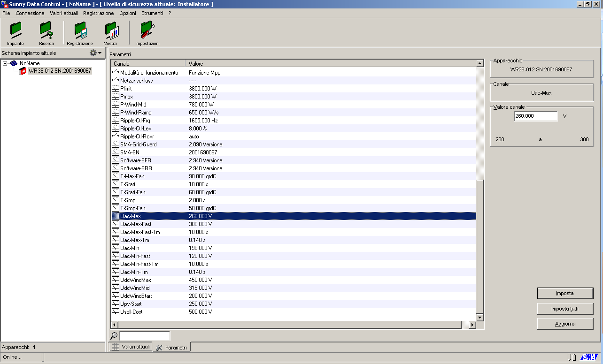Open the Impianto toolbar icon
Viewport: 603px width, 364px height.
[x=15, y=33]
